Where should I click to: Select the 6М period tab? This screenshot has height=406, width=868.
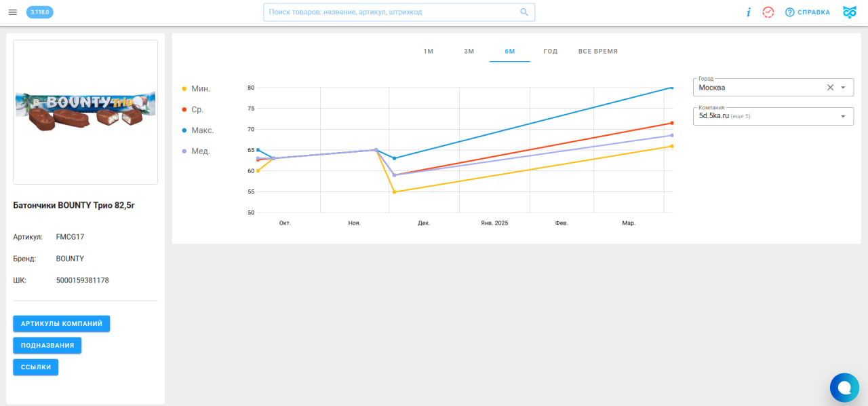coord(510,52)
